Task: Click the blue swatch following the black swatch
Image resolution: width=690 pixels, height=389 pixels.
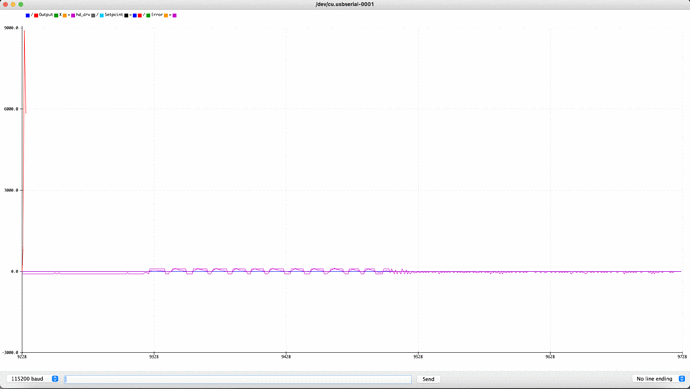Action: pos(134,15)
